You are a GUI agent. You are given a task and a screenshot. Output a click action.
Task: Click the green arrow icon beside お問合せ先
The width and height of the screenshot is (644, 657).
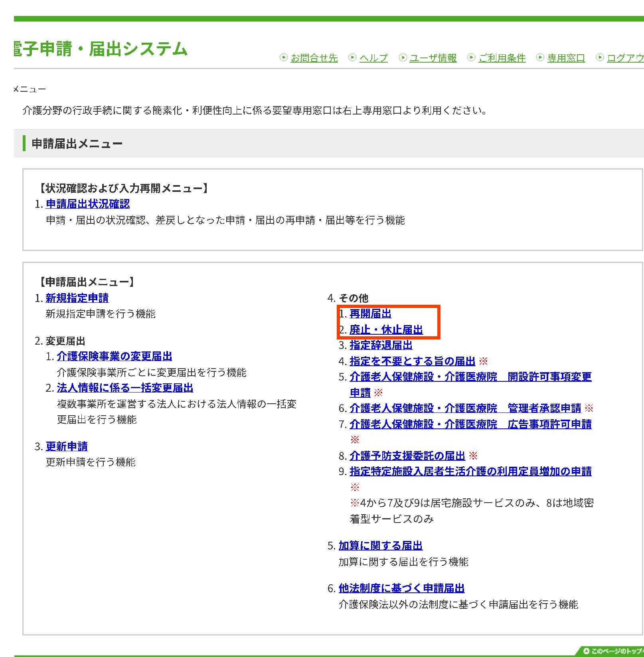[284, 57]
